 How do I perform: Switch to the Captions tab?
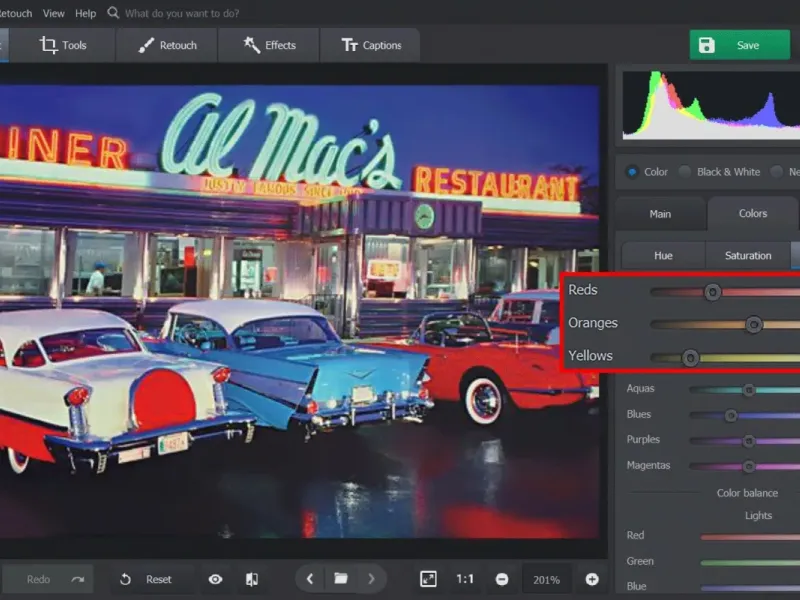[x=370, y=45]
